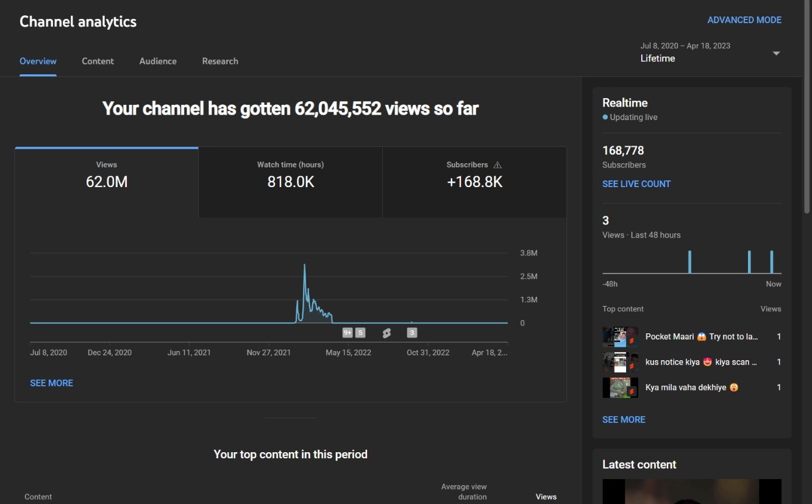This screenshot has width=812, height=504.
Task: Click the Subscribers warning triangle icon
Action: tap(497, 165)
